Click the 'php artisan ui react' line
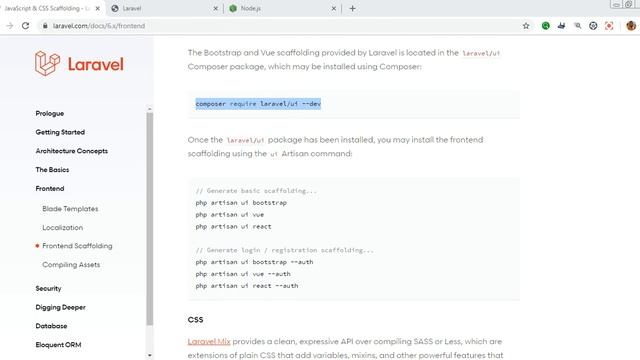Image resolution: width=640 pixels, height=360 pixels. (233, 227)
